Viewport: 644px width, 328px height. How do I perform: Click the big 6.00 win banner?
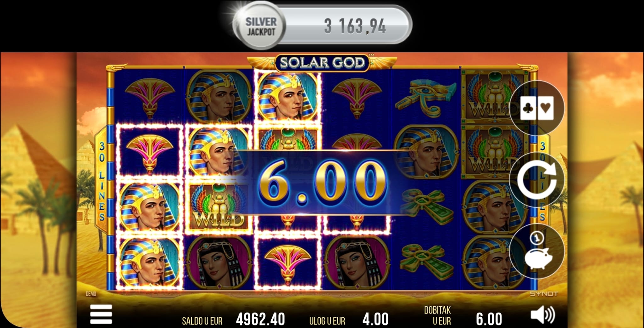tap(322, 183)
